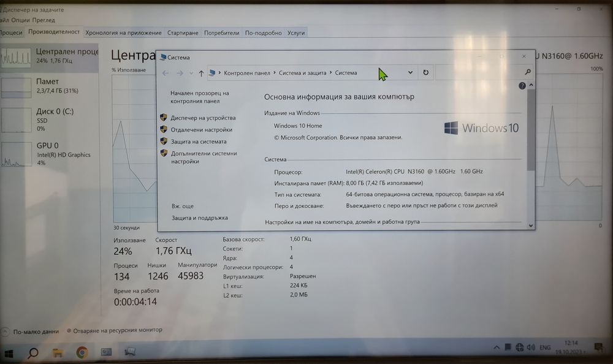Click the shield icon beside Защита на системата

tap(164, 141)
